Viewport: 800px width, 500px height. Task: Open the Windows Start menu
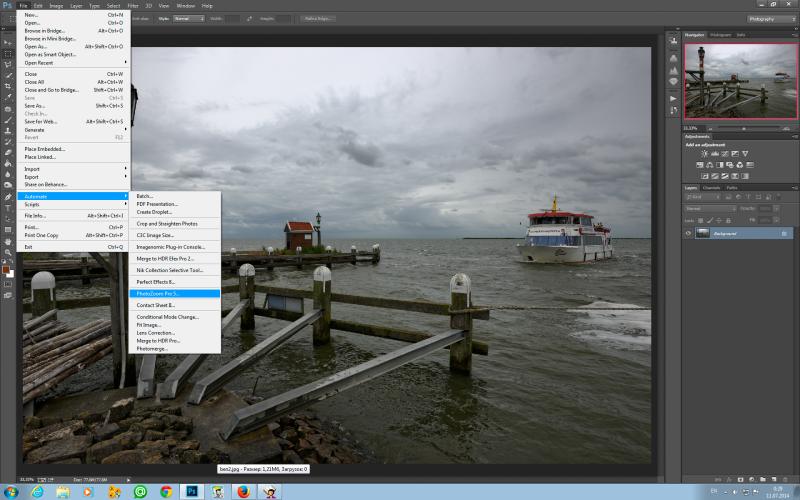click(x=10, y=492)
